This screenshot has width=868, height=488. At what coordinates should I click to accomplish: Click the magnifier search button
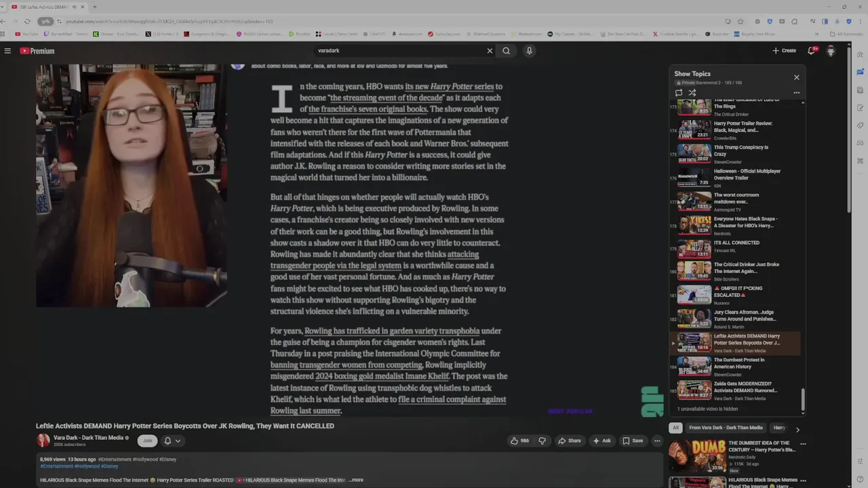pos(506,51)
